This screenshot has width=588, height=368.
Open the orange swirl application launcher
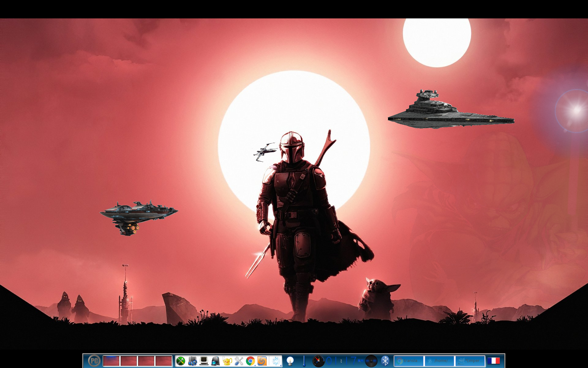point(262,361)
